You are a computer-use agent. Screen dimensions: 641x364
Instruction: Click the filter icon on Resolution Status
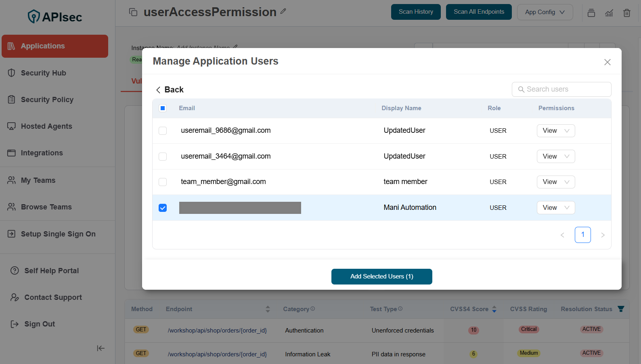621,309
